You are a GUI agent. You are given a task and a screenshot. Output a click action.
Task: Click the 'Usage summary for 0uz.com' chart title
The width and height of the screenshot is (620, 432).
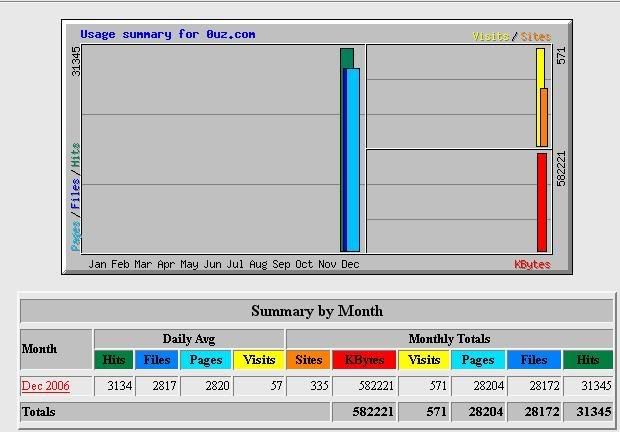point(167,34)
